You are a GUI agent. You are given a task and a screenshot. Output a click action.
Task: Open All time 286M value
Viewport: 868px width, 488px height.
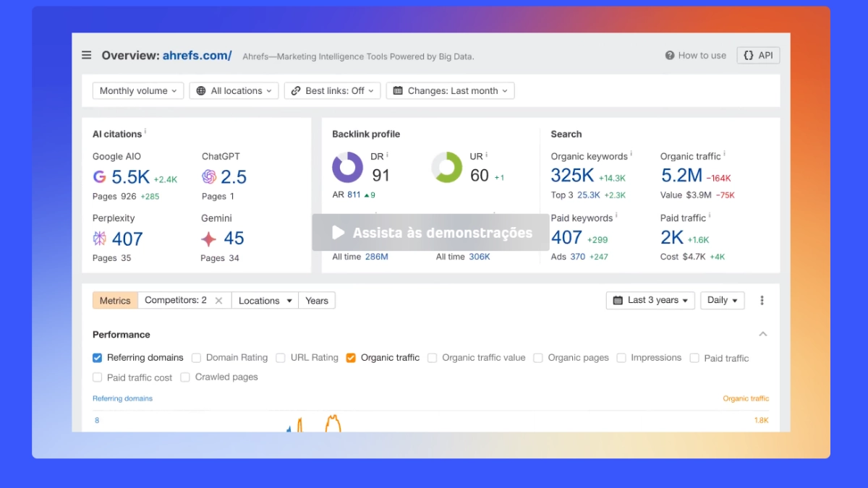pyautogui.click(x=376, y=257)
